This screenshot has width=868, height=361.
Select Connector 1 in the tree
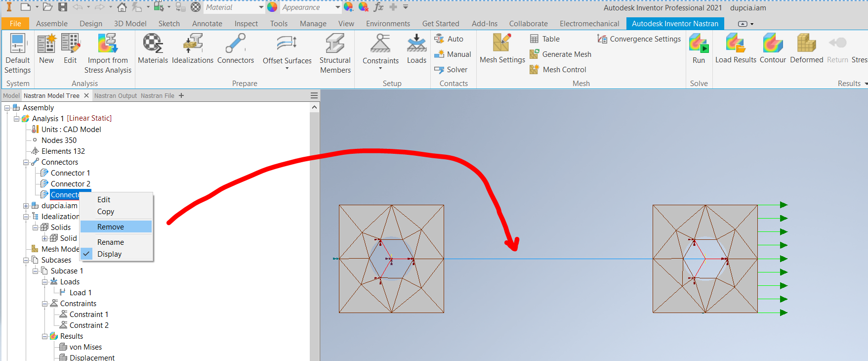(70, 173)
